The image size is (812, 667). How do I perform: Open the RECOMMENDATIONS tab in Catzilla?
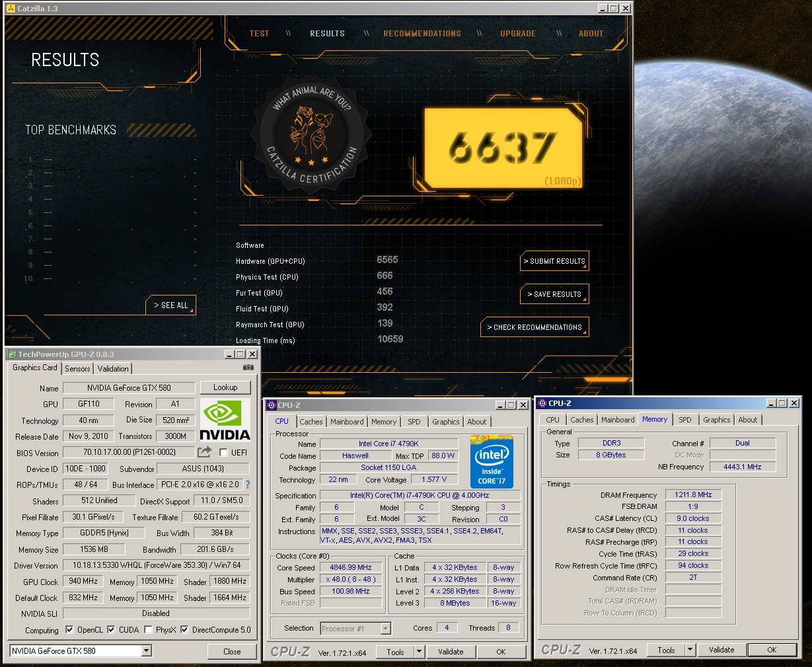click(422, 34)
